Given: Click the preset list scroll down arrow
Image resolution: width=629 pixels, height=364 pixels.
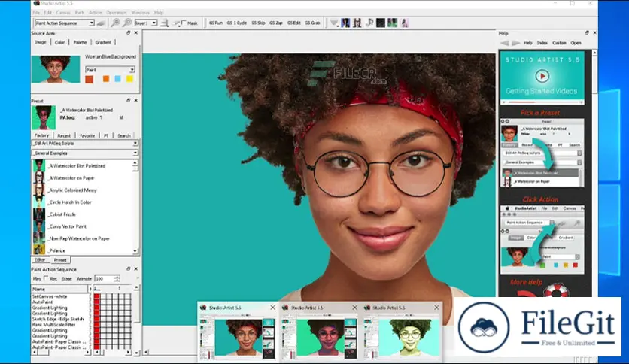Looking at the screenshot, I should click(x=135, y=251).
